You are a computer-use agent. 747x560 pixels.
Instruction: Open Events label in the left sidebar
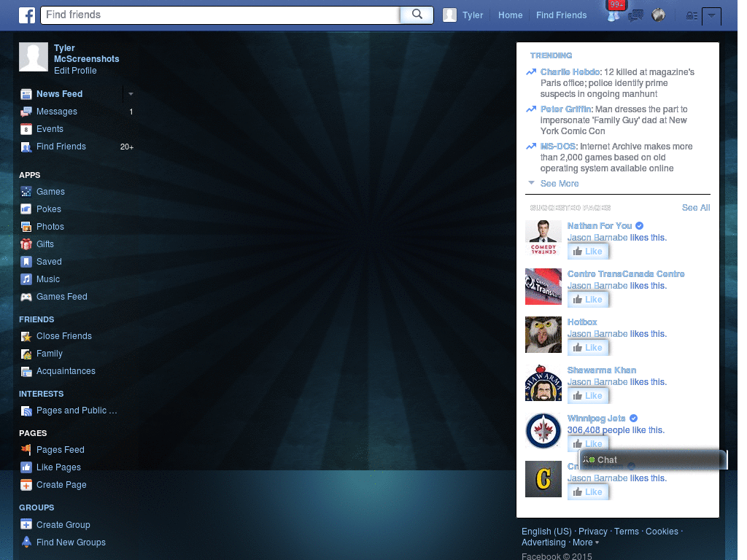coord(50,129)
